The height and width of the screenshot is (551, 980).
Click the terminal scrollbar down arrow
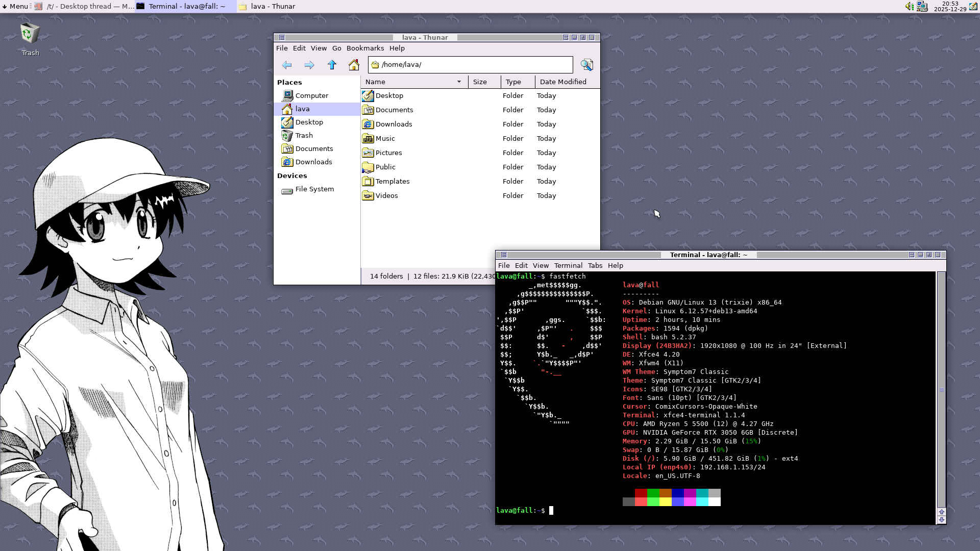point(942,520)
